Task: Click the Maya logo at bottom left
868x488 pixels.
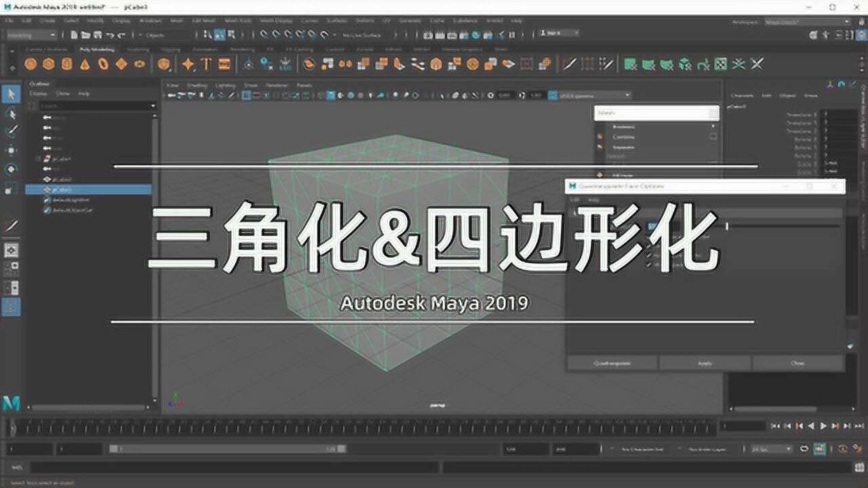Action: pyautogui.click(x=11, y=403)
